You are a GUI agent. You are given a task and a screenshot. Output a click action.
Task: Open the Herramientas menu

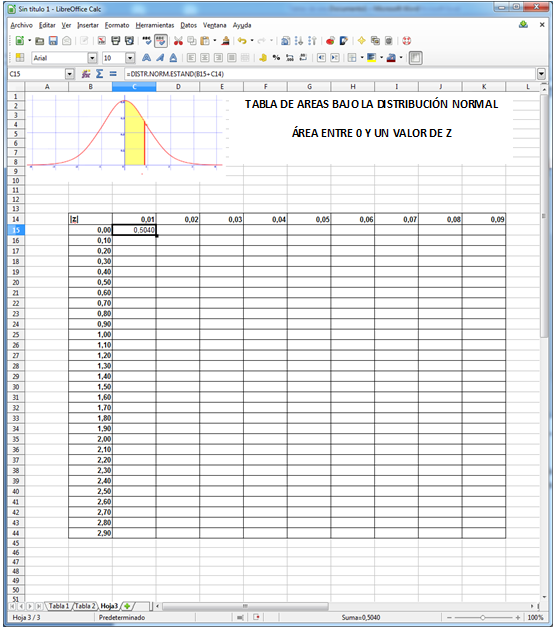tap(155, 25)
